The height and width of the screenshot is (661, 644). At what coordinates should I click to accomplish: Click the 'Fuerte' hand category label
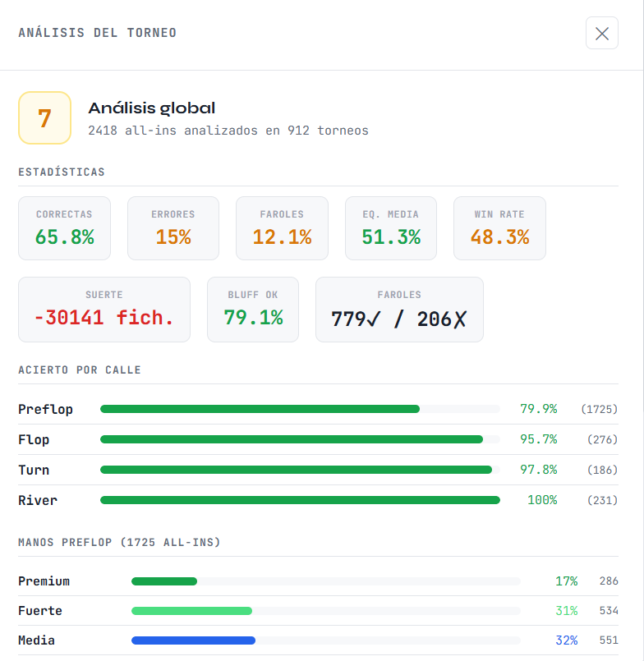point(40,611)
